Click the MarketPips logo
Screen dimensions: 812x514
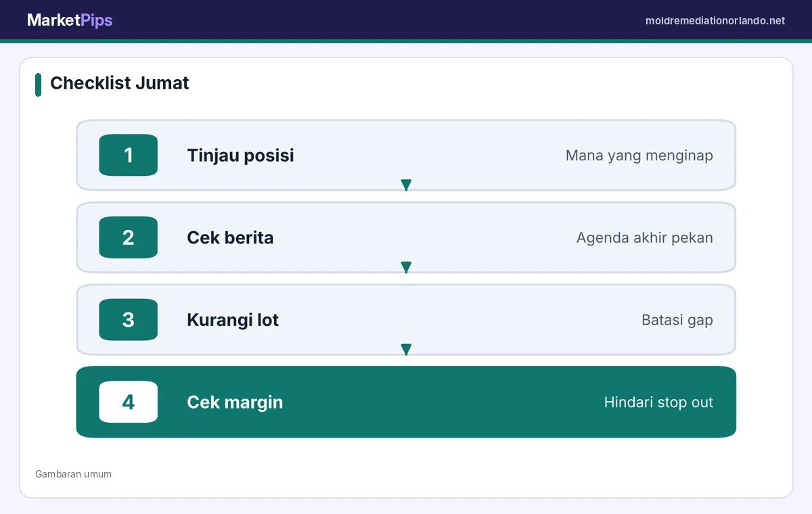pyautogui.click(x=70, y=20)
